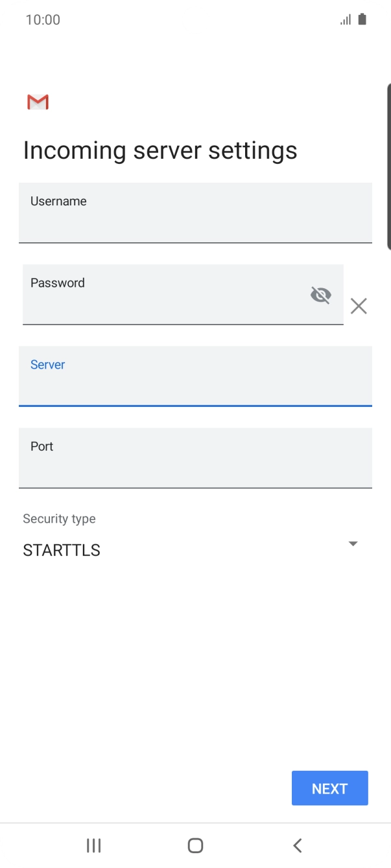391x868 pixels.
Task: Tap the signal strength icon
Action: point(344,19)
